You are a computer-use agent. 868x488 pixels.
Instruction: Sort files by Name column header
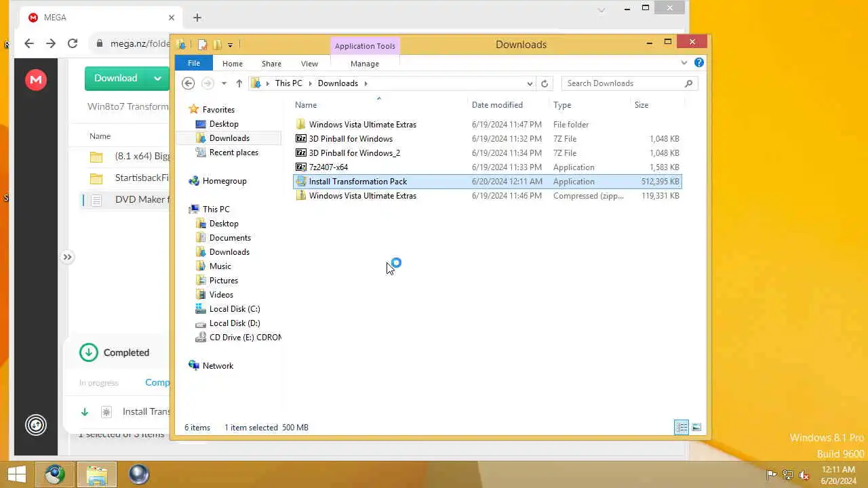(306, 105)
